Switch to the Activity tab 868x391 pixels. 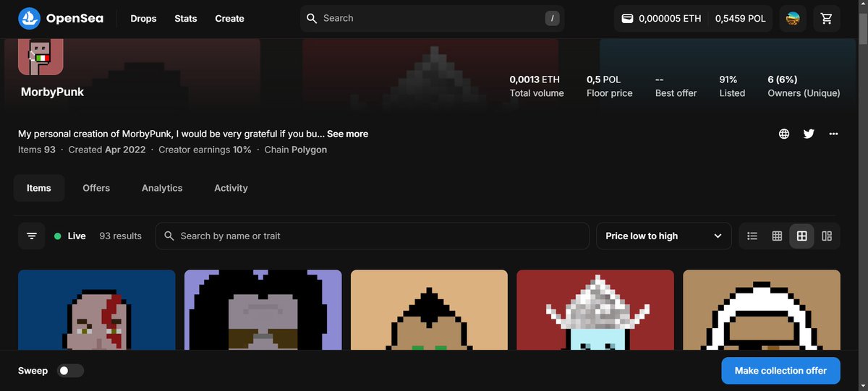tap(231, 188)
